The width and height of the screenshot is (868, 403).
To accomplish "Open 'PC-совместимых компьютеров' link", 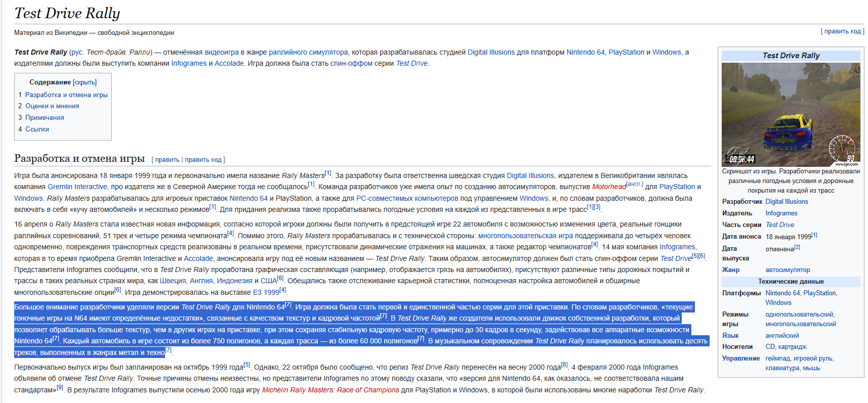I will tap(407, 198).
